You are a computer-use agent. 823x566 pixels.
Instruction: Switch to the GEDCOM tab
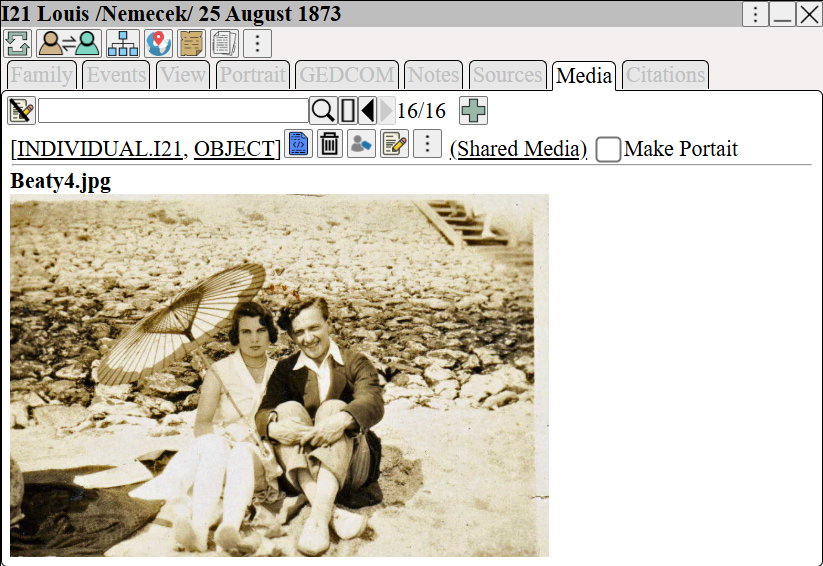tap(347, 75)
